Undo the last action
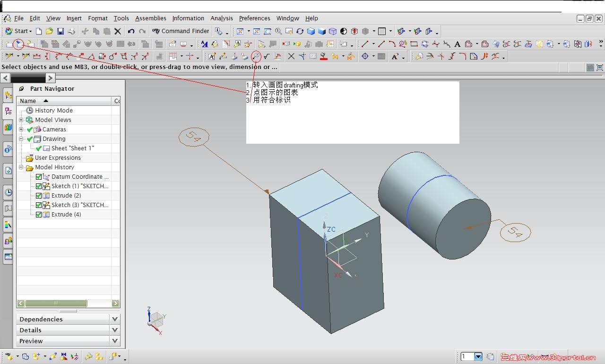 [x=131, y=31]
